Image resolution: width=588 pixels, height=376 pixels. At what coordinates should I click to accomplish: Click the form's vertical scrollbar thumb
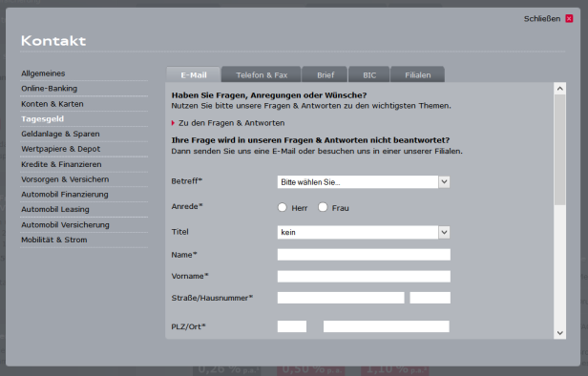click(x=560, y=150)
